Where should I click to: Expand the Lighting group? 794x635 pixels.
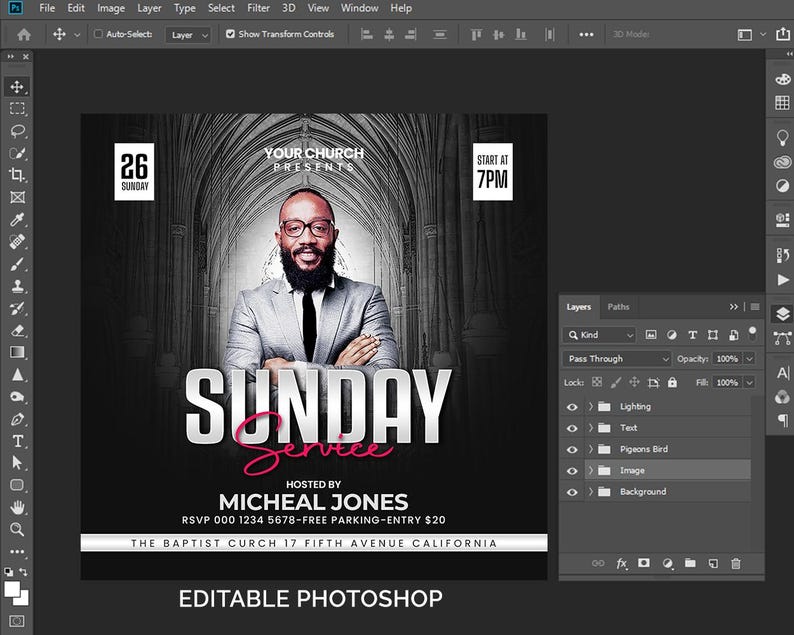pos(590,407)
